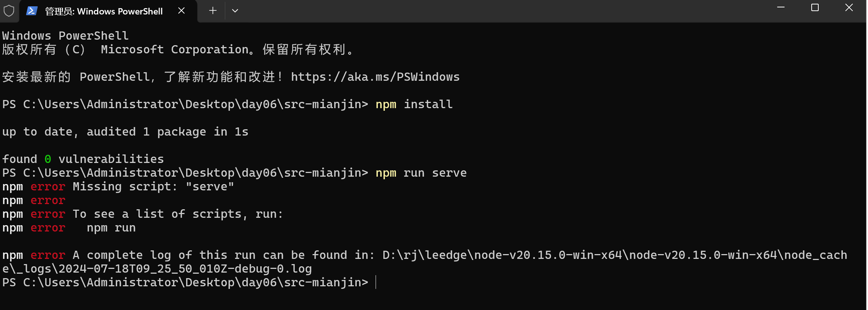Viewport: 868px width, 310px height.
Task: Click the current command prompt input line
Action: tap(434, 283)
